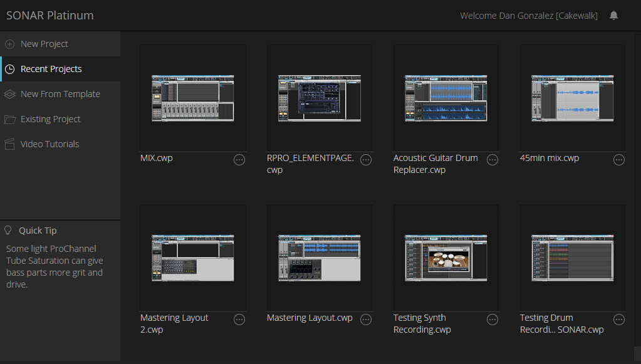Click the ProChannel Tube Saturation tip text
The height and width of the screenshot is (364, 641).
click(x=55, y=266)
